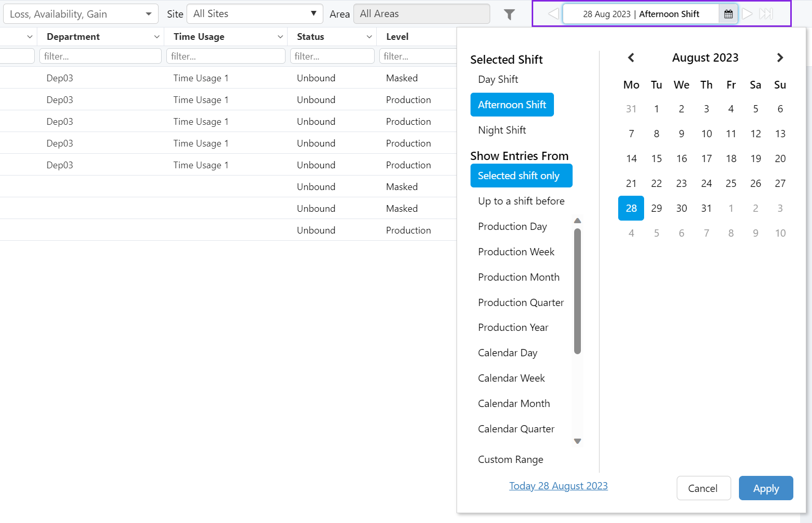Select Night Shift option
The image size is (812, 523).
pyautogui.click(x=502, y=130)
